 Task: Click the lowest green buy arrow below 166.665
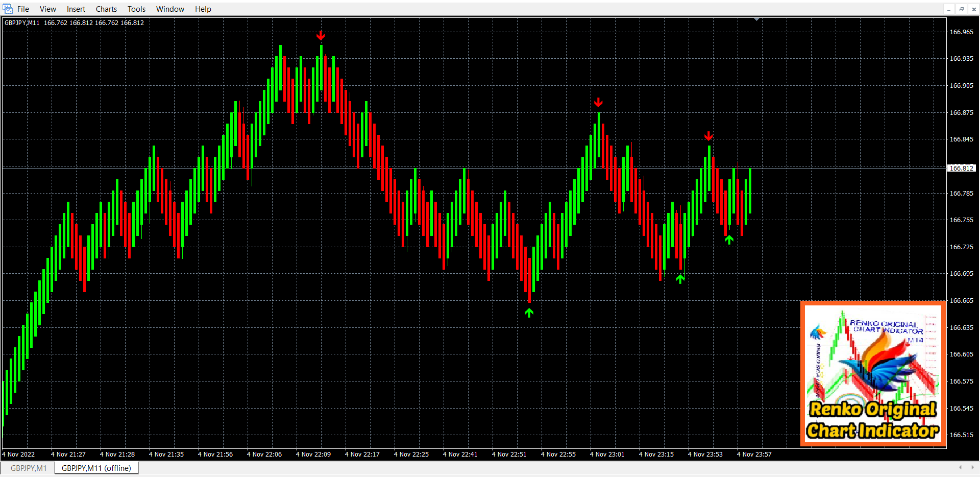[529, 313]
